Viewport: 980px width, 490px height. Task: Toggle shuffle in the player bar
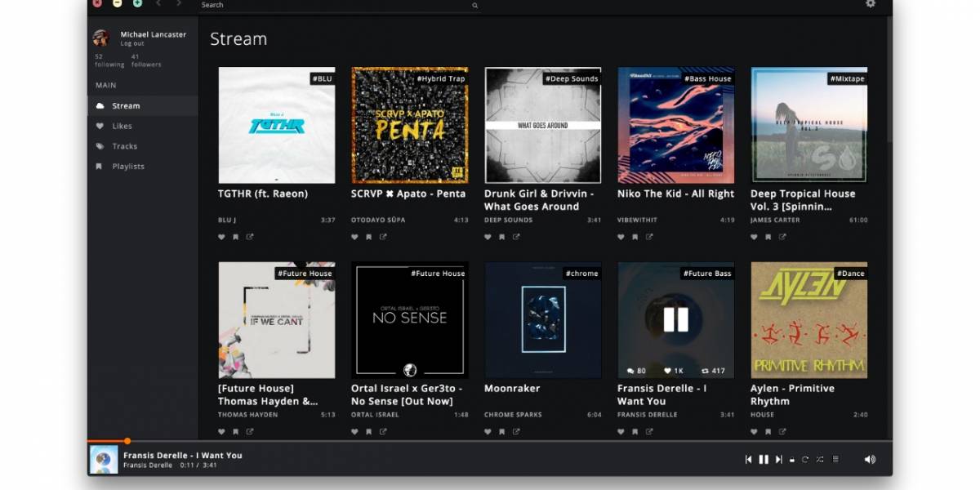tap(820, 459)
